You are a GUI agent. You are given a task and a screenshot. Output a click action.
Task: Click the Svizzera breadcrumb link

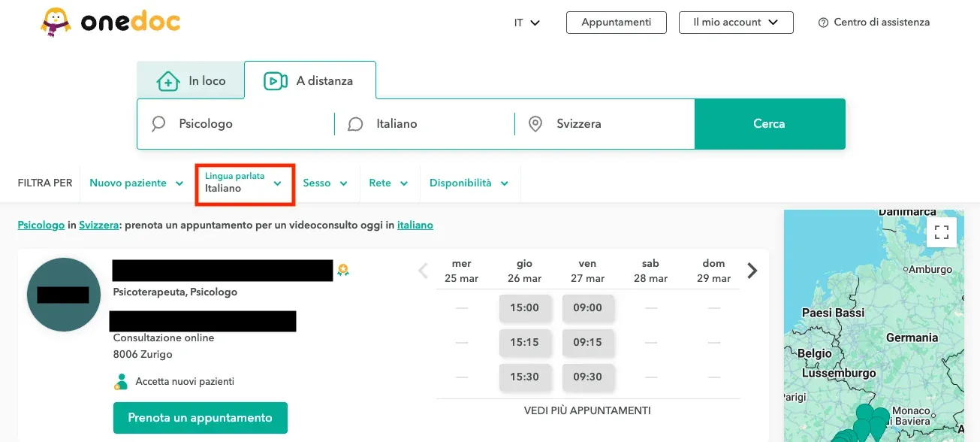pyautogui.click(x=100, y=225)
